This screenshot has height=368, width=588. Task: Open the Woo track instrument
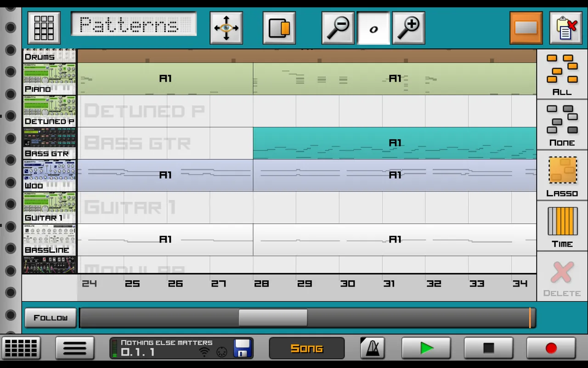[x=49, y=176]
